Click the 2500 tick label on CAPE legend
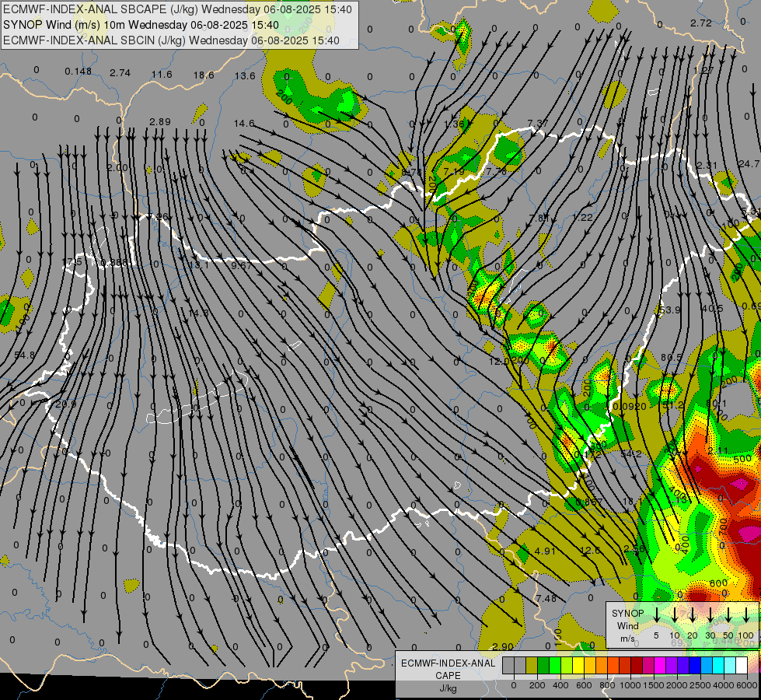 (700, 685)
